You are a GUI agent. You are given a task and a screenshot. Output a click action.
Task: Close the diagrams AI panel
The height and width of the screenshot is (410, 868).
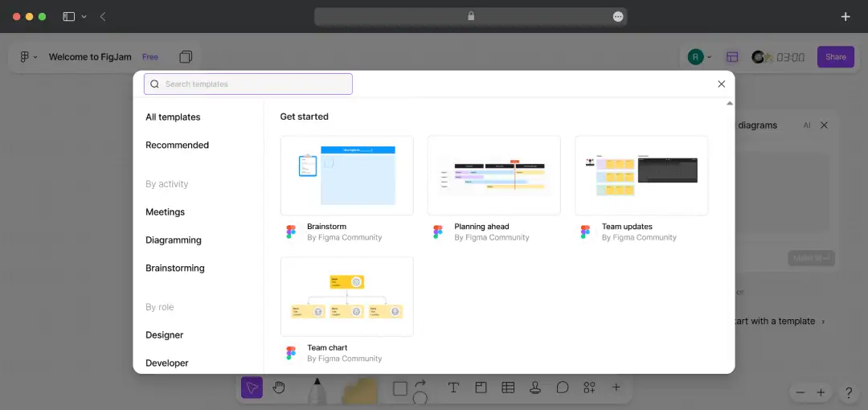pyautogui.click(x=824, y=125)
